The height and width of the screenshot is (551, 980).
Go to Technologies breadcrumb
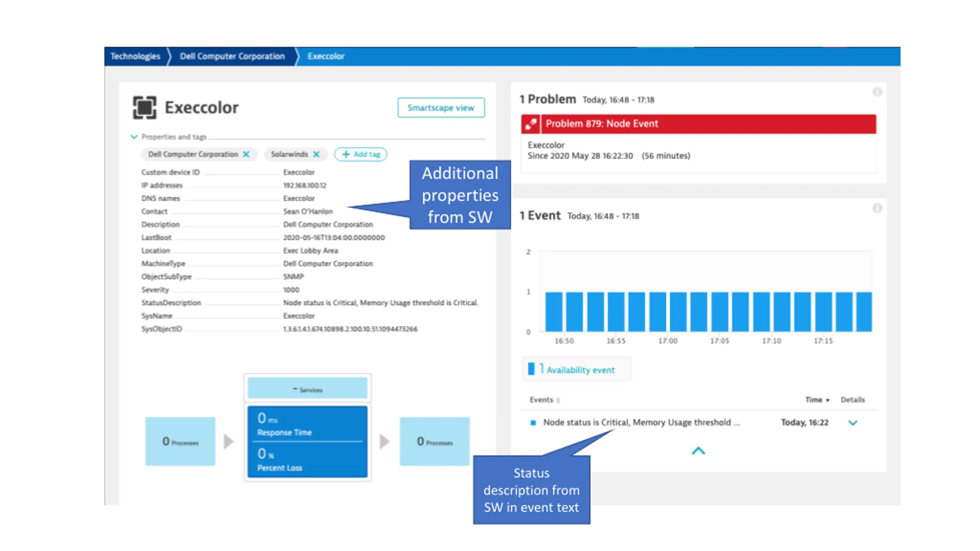coord(135,56)
